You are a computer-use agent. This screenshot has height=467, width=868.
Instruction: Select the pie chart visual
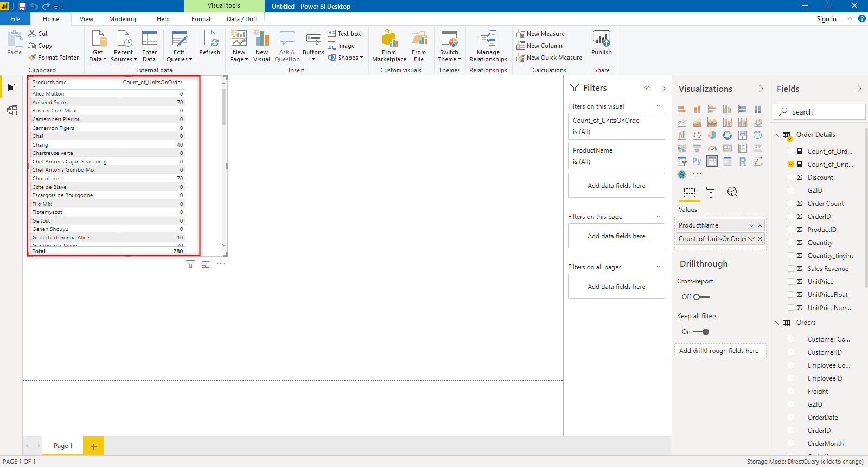[x=712, y=135]
